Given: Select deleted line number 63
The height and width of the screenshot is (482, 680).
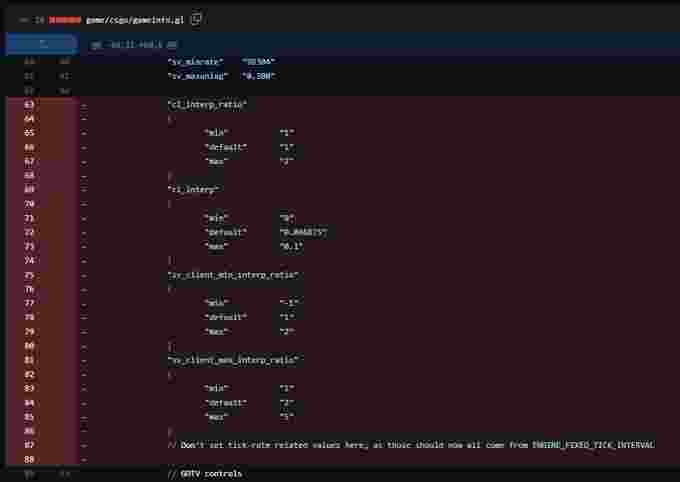Looking at the screenshot, I should coord(29,105).
